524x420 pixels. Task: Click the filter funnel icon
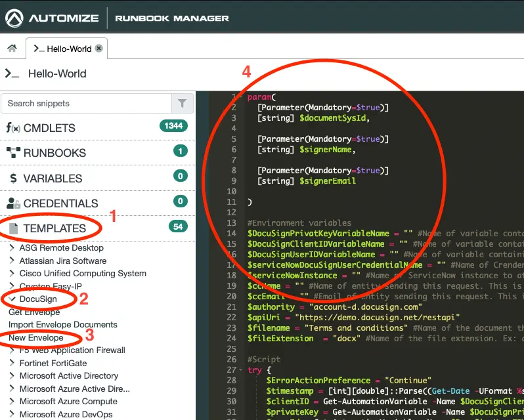pos(182,103)
